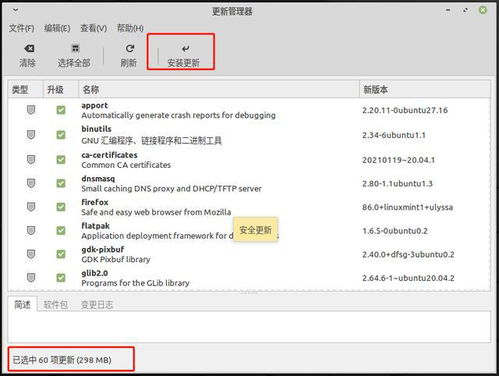Open the 查看(V) menu

pos(93,28)
